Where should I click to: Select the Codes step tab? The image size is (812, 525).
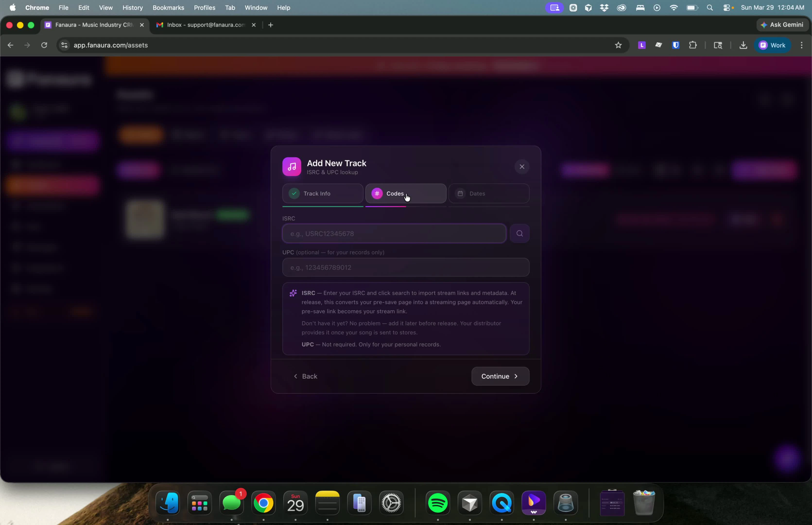(x=406, y=193)
